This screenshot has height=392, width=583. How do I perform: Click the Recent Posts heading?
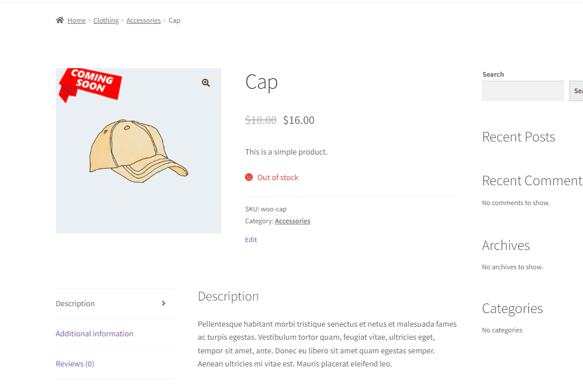coord(519,137)
